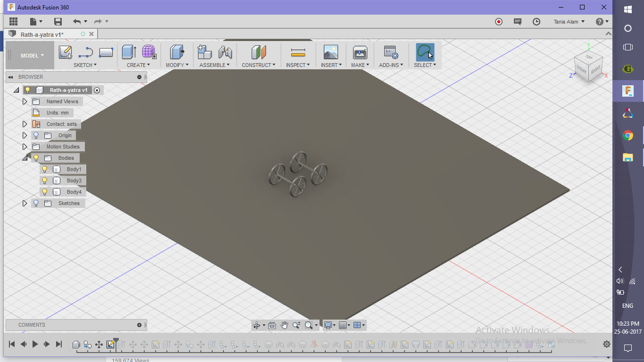Click the Look At navigation icon
The height and width of the screenshot is (362, 644).
click(x=272, y=325)
